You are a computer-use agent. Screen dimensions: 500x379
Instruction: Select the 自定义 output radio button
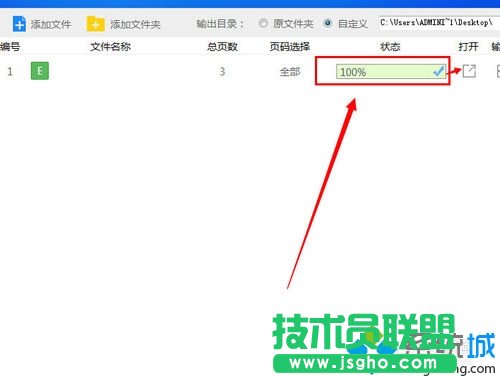point(328,23)
